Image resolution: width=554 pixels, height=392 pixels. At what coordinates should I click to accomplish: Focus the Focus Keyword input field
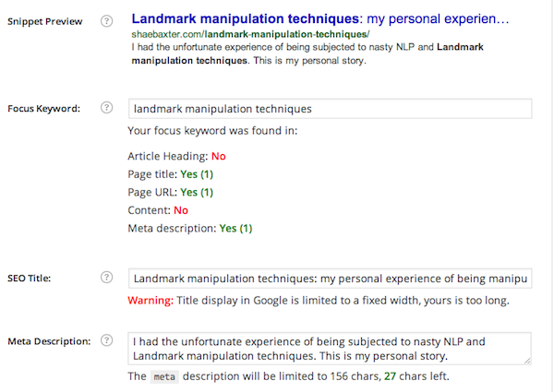(330, 109)
